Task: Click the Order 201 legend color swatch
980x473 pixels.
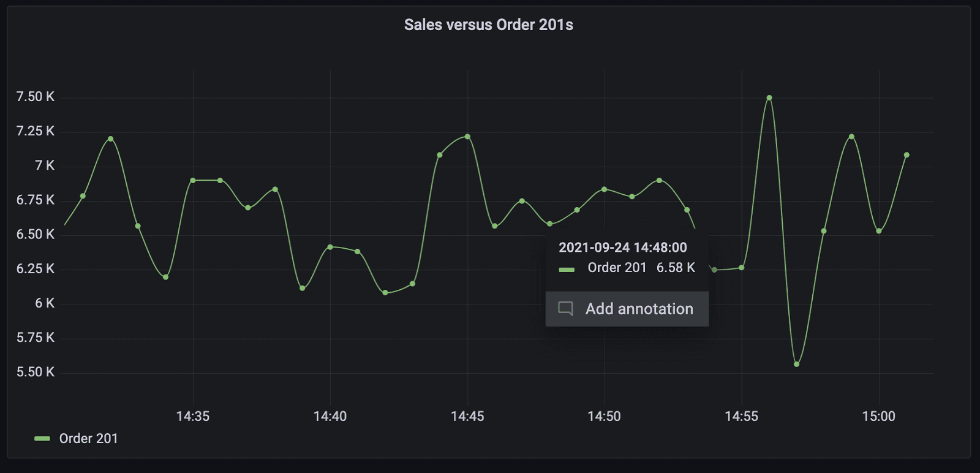Action: pos(42,439)
